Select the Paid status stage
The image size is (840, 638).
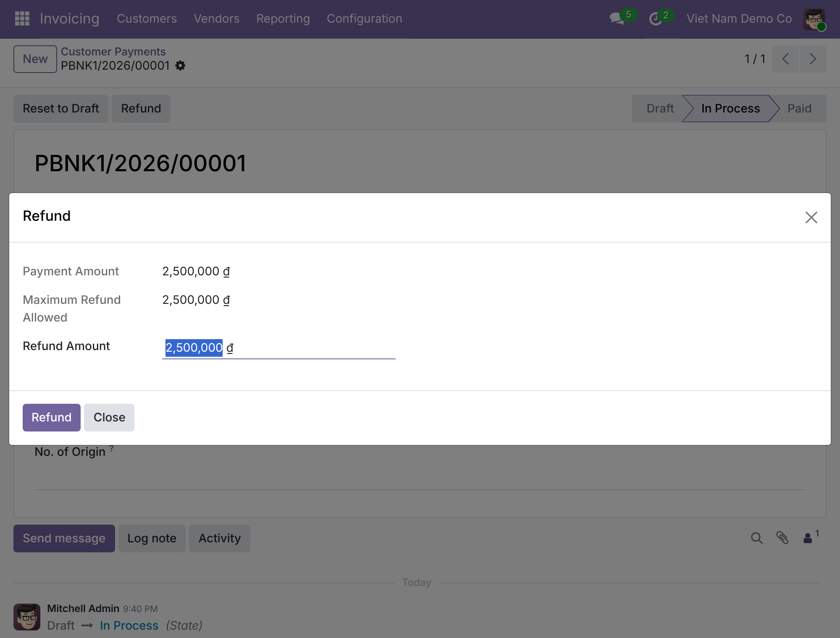799,108
